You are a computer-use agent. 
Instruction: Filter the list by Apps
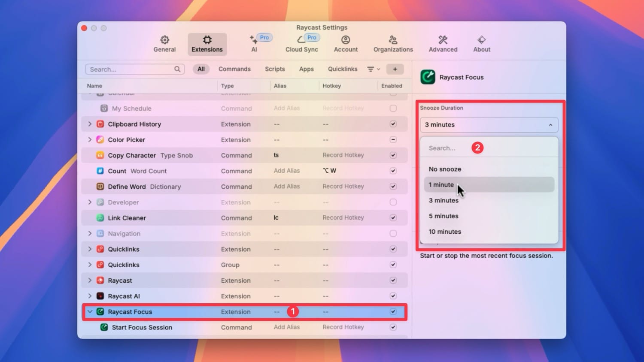pyautogui.click(x=307, y=69)
